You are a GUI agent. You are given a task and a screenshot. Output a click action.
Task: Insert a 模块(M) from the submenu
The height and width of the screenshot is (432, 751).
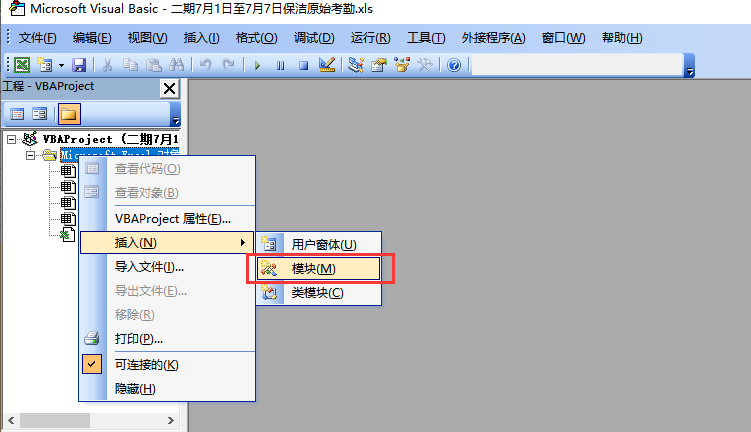(319, 269)
